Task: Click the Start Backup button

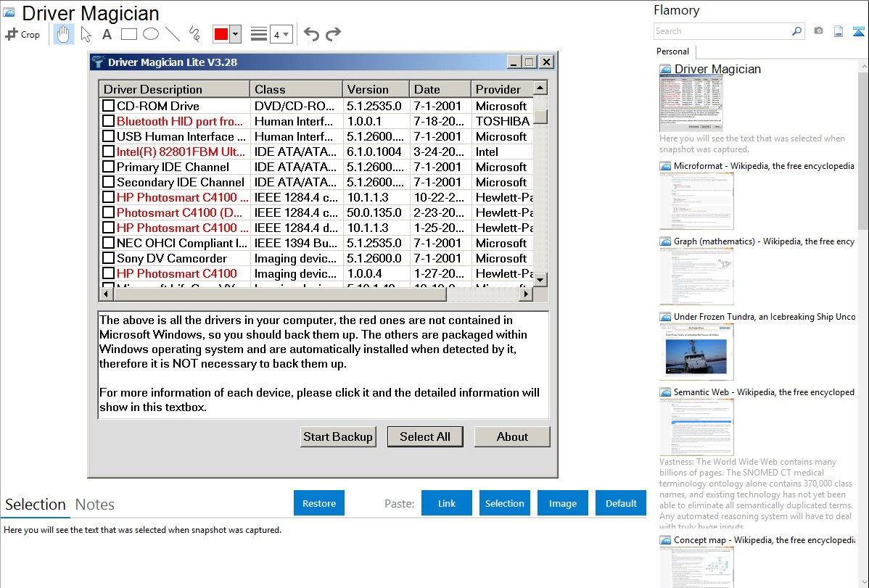Action: point(338,436)
